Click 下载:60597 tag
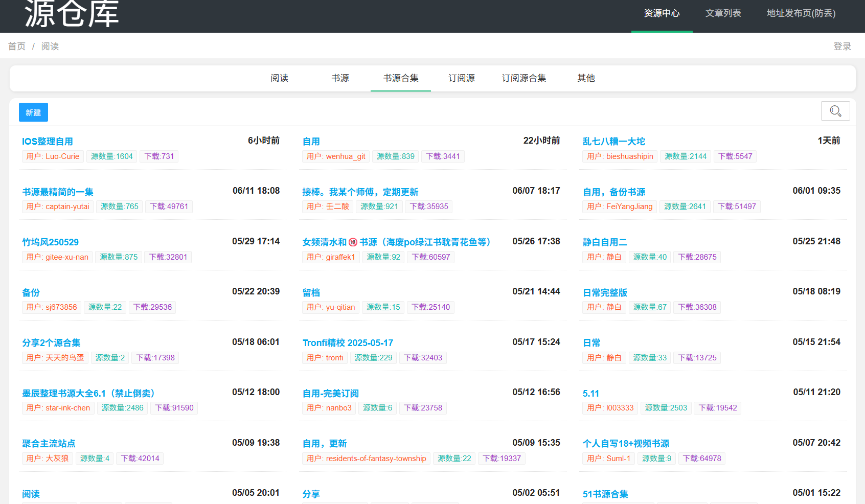The height and width of the screenshot is (504, 865). [x=431, y=257]
